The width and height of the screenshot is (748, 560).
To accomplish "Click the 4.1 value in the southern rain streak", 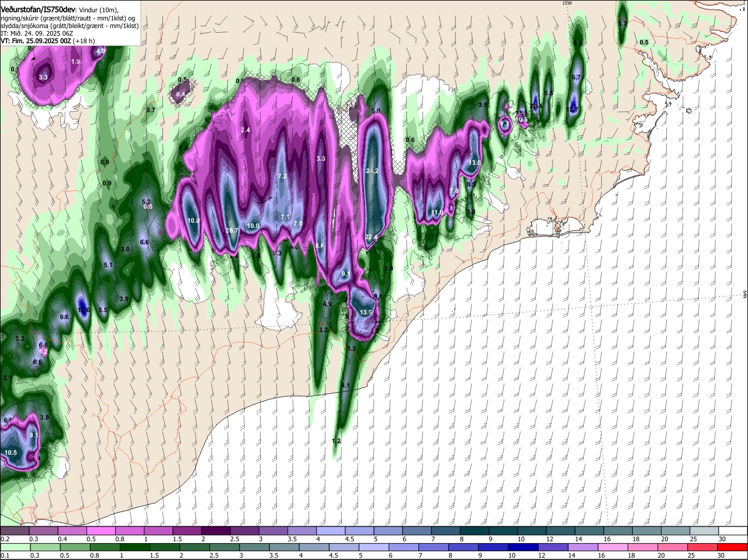I will 345,386.
